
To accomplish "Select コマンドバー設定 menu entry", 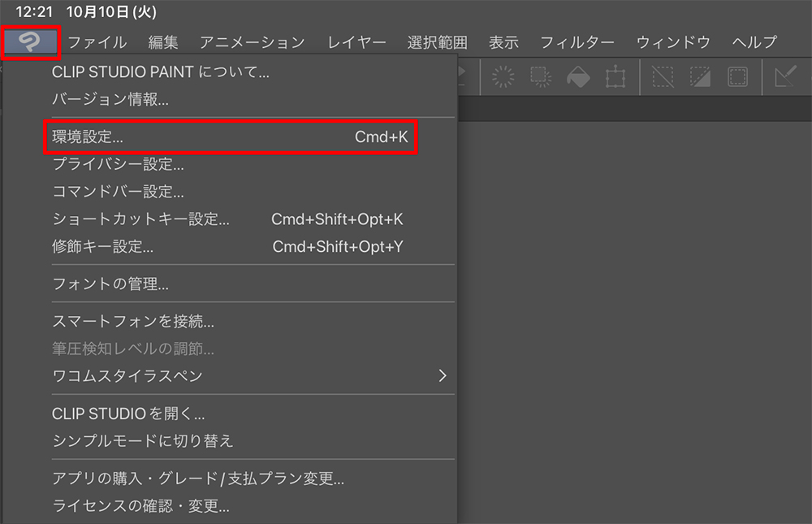I will (x=118, y=193).
